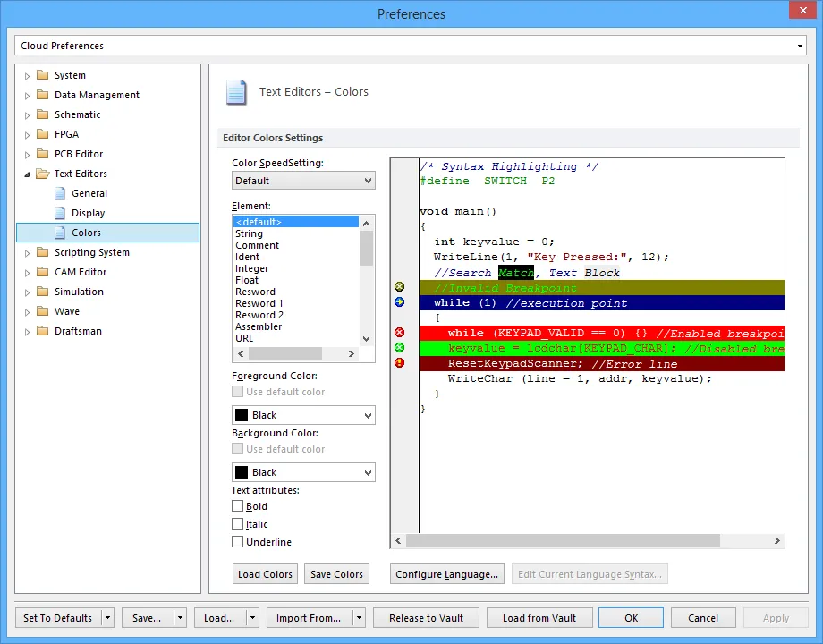The image size is (823, 644).
Task: Click the PCB Editor folder icon
Action: coord(42,154)
